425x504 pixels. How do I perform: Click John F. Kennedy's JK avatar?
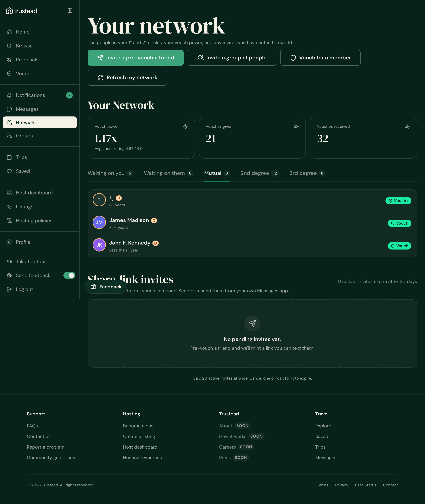99,245
